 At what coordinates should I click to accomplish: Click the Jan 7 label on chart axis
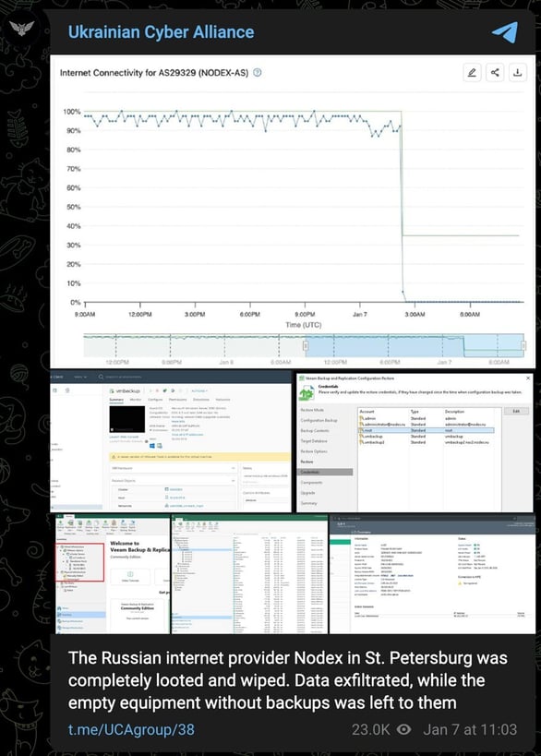click(360, 315)
